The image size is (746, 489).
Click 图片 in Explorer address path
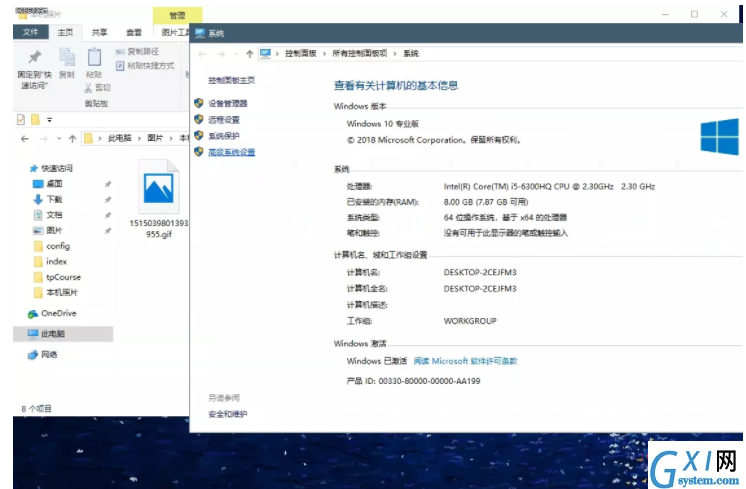[x=155, y=138]
